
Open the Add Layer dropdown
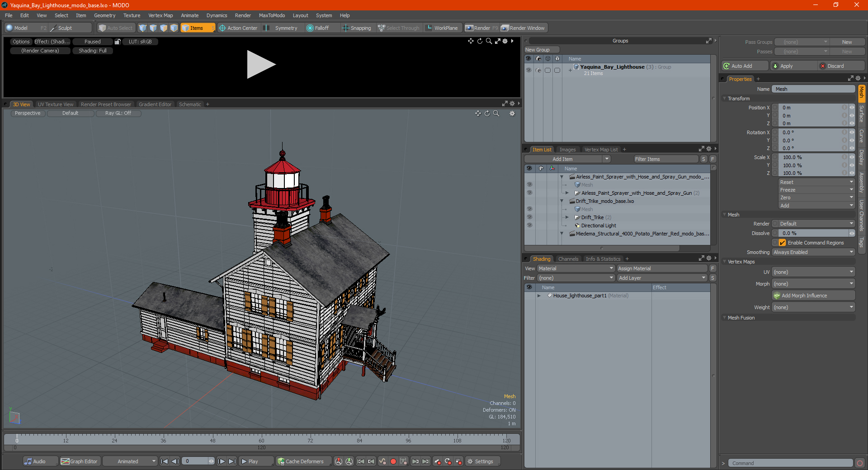pos(662,278)
